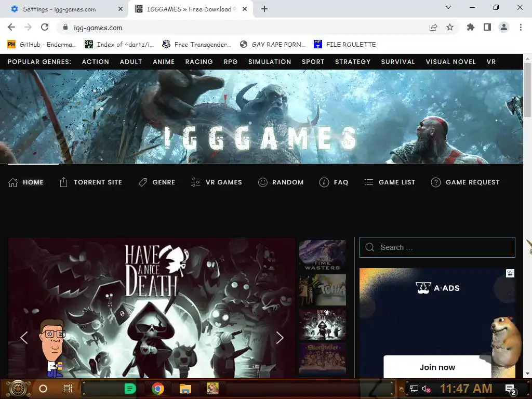Click the A-ADS ad corner icon
This screenshot has height=399, width=532.
tap(510, 273)
